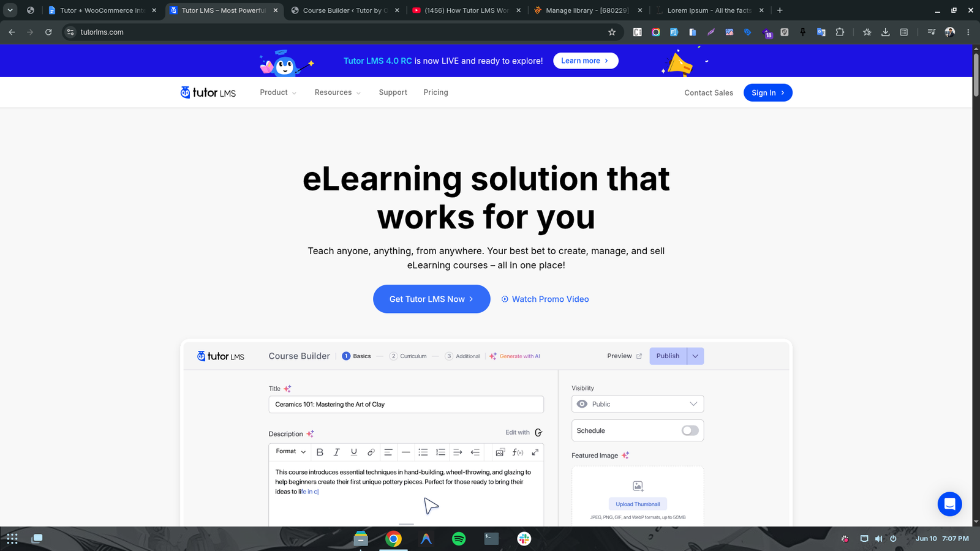Expand the Publish options arrow
980x551 pixels.
(x=695, y=356)
